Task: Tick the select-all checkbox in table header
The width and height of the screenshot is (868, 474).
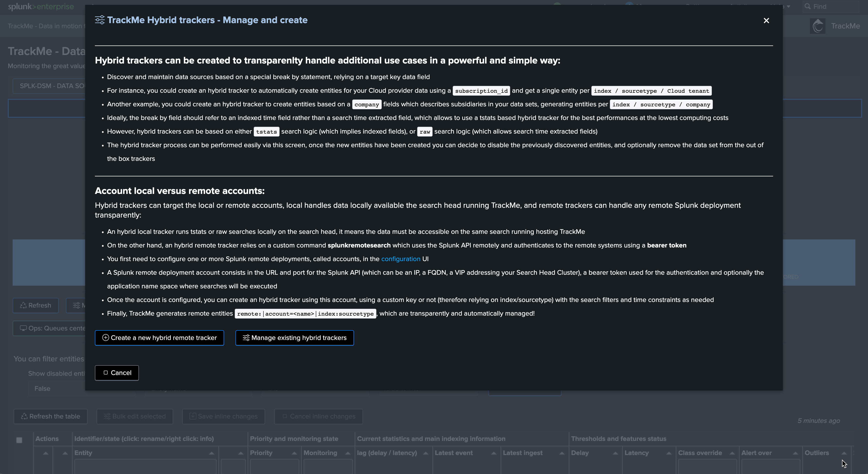Action: click(x=19, y=440)
